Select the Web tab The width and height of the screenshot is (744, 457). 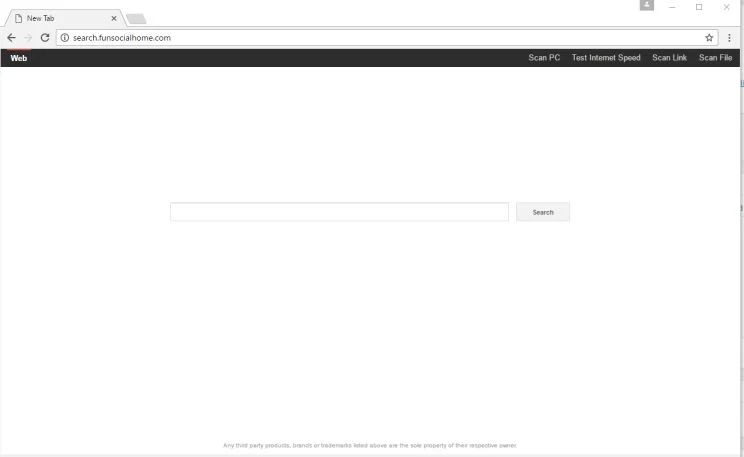coord(19,58)
